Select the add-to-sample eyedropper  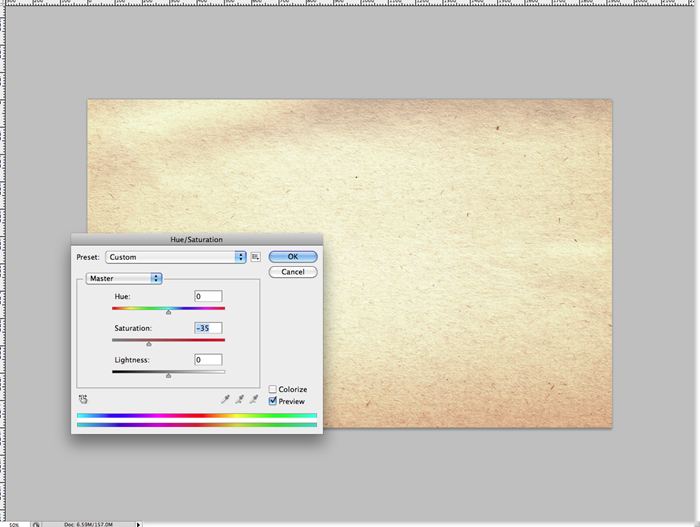pyautogui.click(x=240, y=399)
